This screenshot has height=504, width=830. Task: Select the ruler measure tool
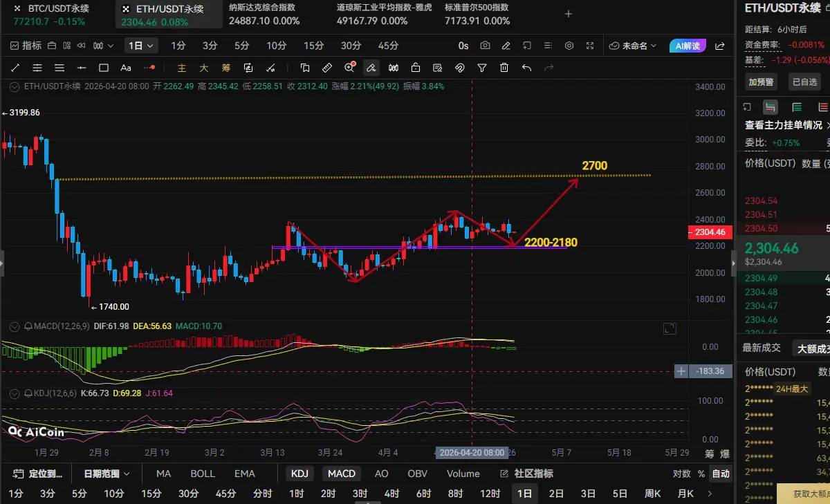(327, 68)
